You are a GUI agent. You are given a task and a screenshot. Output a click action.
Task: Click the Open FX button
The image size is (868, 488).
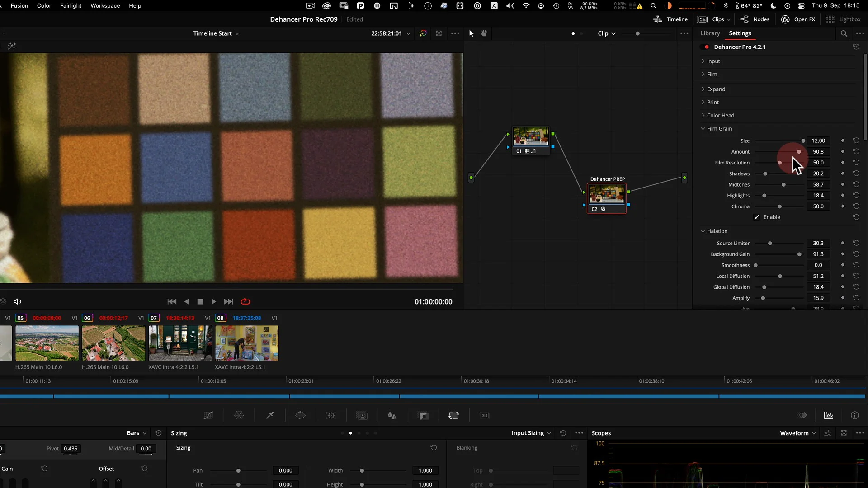click(x=798, y=19)
